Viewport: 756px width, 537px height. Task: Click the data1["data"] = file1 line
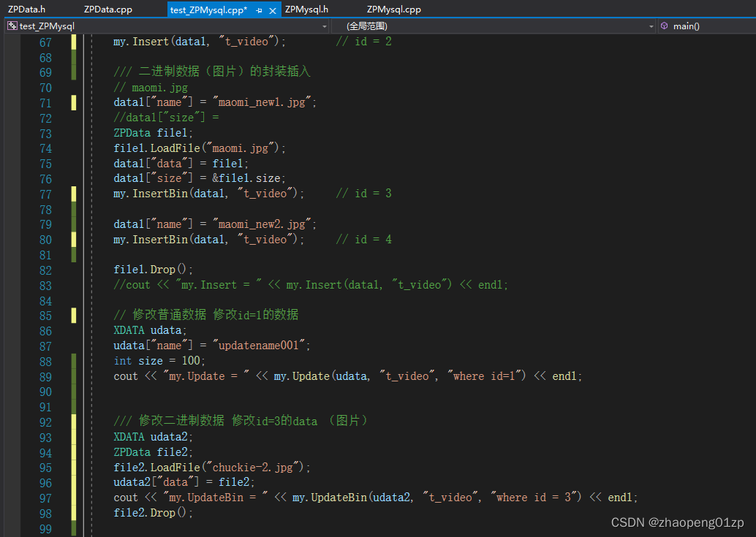pos(181,163)
